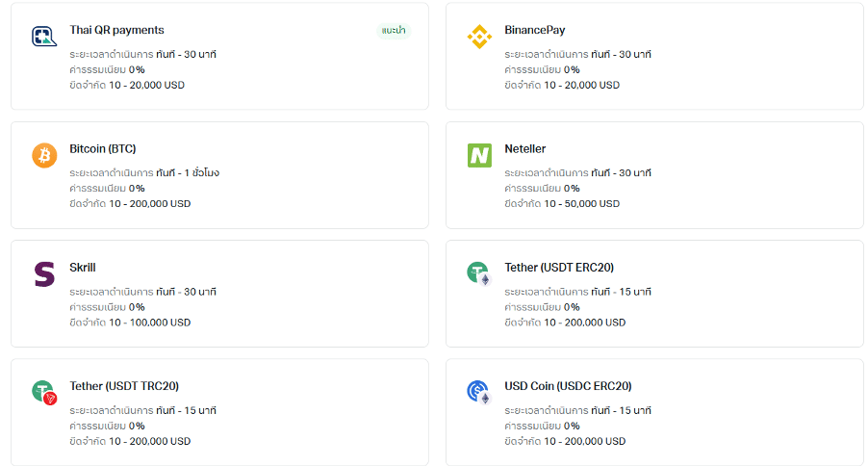The image size is (868, 466).
Task: Click the USDT ERC20 fee 0% line
Action: click(x=542, y=306)
